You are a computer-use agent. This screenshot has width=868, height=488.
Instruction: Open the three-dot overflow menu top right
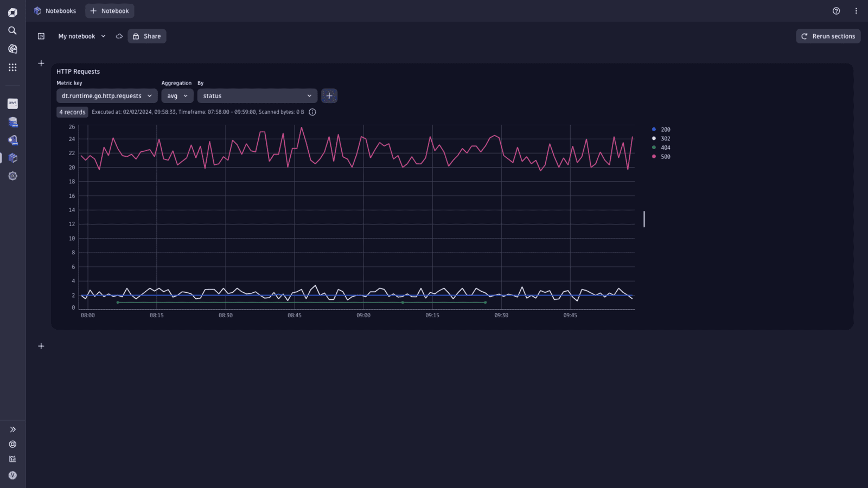pyautogui.click(x=857, y=11)
